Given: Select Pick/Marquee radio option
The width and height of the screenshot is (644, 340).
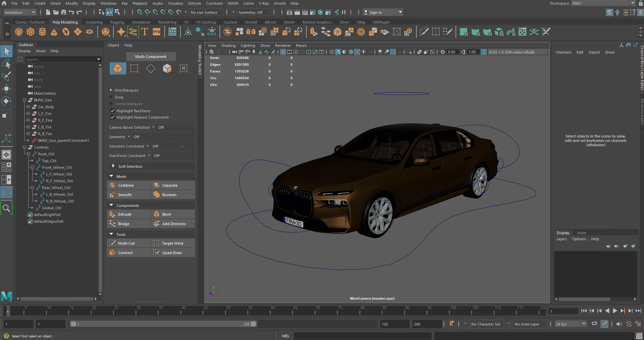Looking at the screenshot, I should [x=111, y=90].
